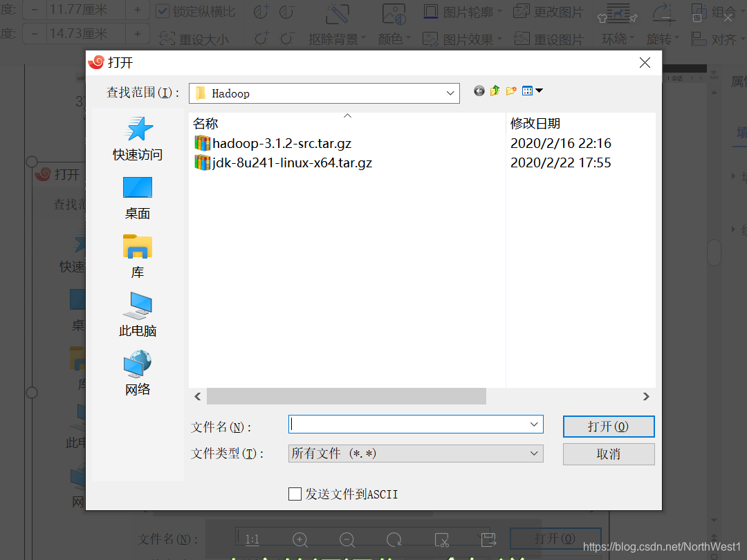Screen dimensions: 747x560
Task: Click file list horizontal scrollbar thumb
Action: coord(347,396)
